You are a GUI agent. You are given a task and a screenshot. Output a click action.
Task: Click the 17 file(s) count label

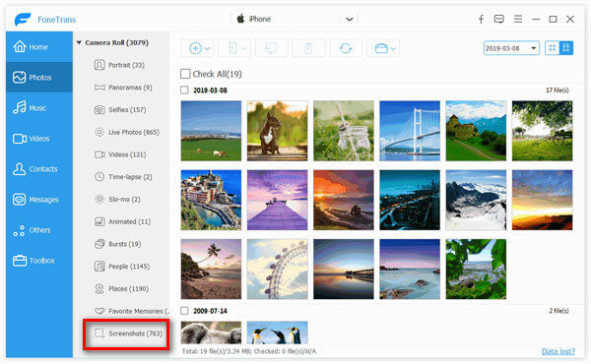(x=558, y=90)
